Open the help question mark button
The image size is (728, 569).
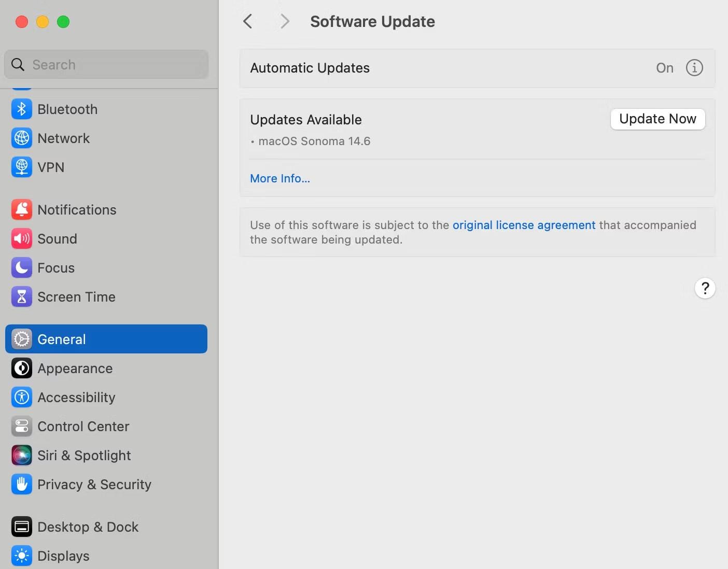click(x=705, y=288)
